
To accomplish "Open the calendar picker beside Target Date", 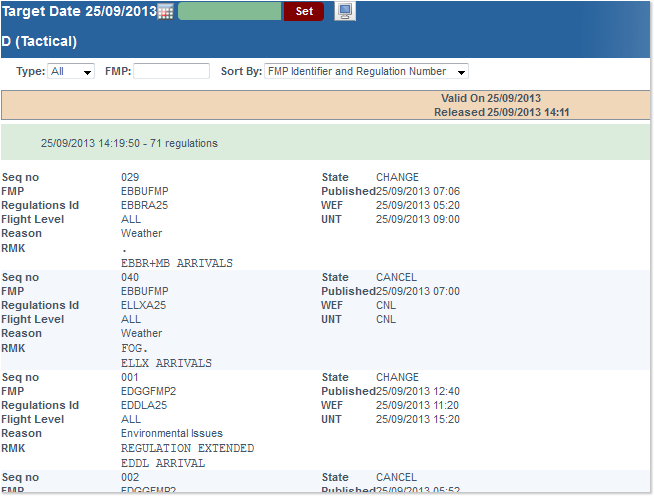I will 166,12.
